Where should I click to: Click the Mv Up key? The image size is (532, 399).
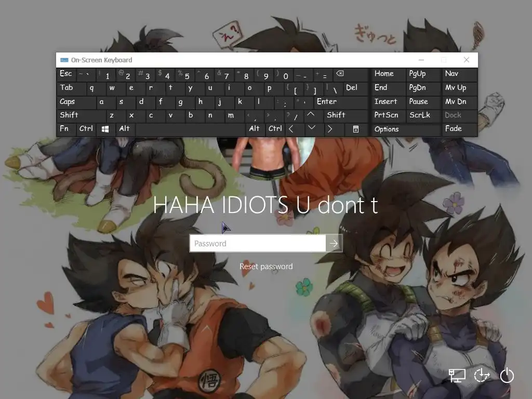coord(459,88)
